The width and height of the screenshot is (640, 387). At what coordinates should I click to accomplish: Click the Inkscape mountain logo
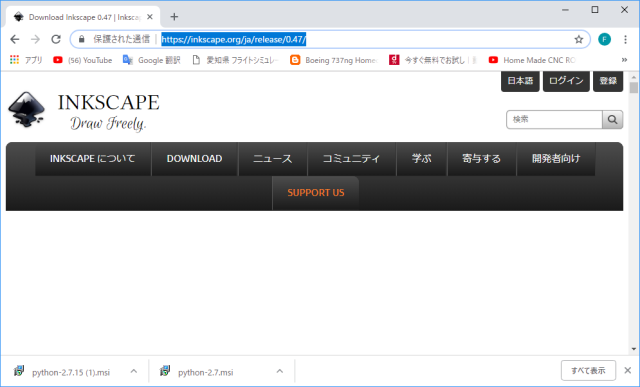tap(27, 109)
